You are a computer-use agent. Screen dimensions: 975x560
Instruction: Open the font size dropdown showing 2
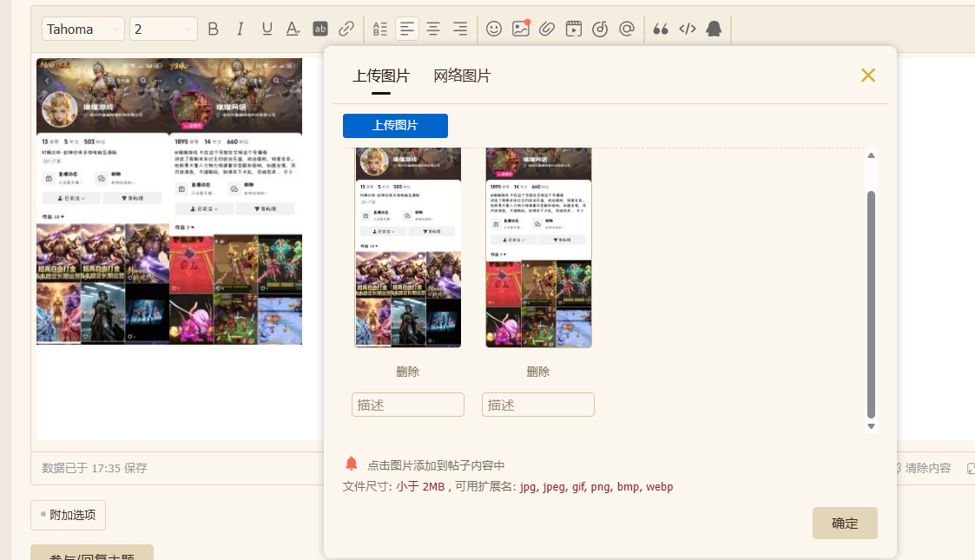coord(163,30)
